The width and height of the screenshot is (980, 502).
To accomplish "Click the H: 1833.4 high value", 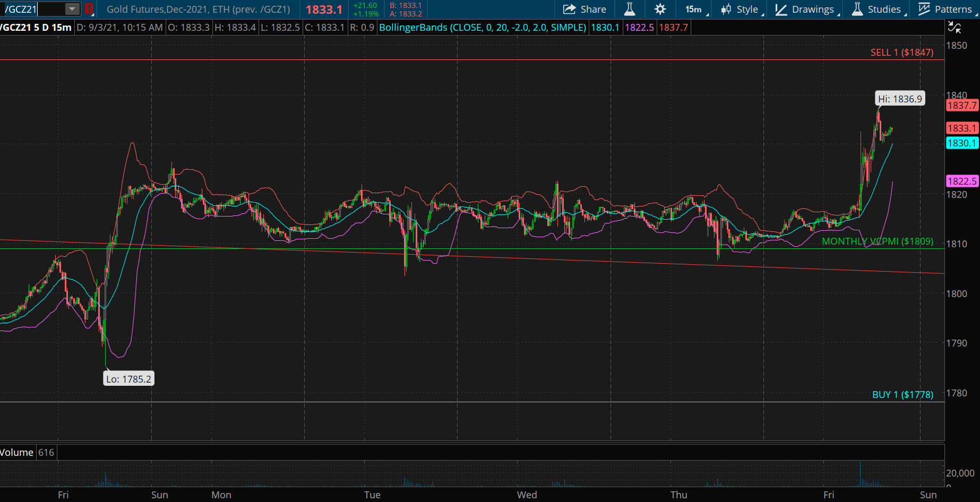I will [235, 27].
